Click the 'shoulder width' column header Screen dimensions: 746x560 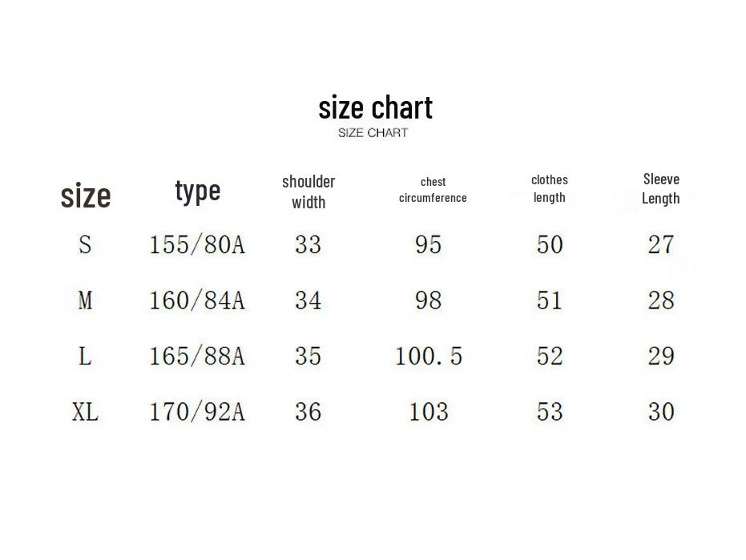point(308,191)
